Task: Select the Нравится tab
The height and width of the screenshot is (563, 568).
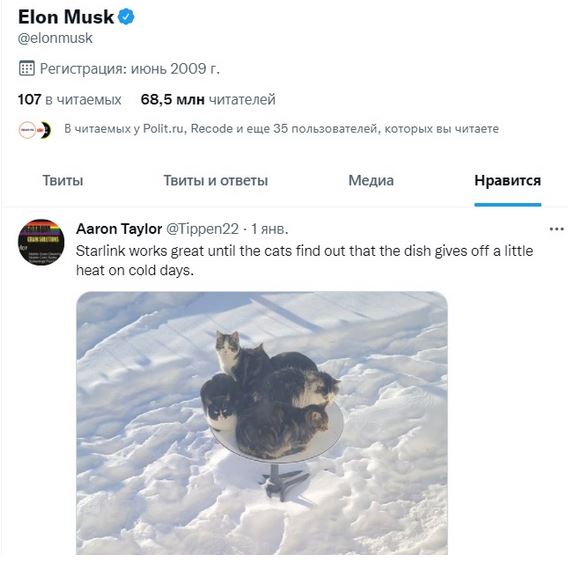Action: pos(508,180)
